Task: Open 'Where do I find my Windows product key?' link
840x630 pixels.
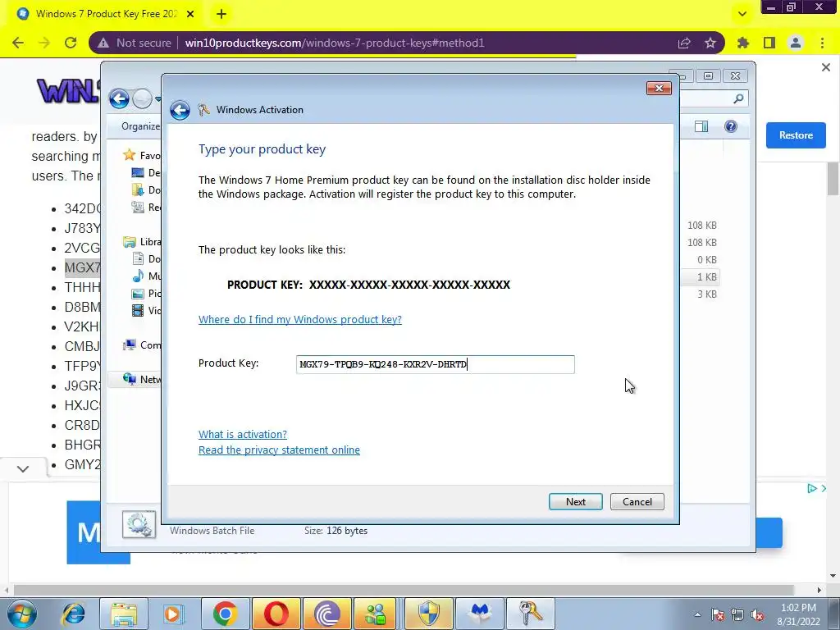Action: pos(300,319)
